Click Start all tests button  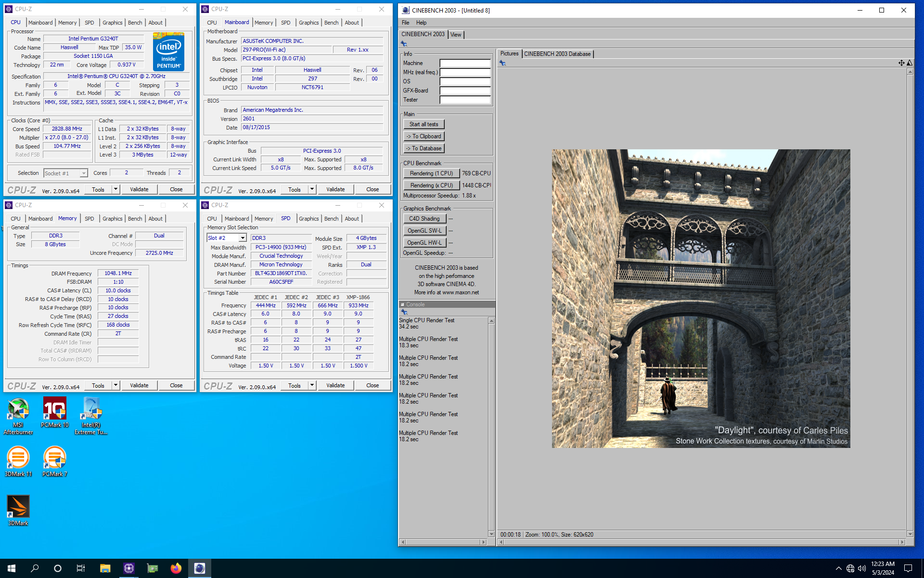point(423,124)
